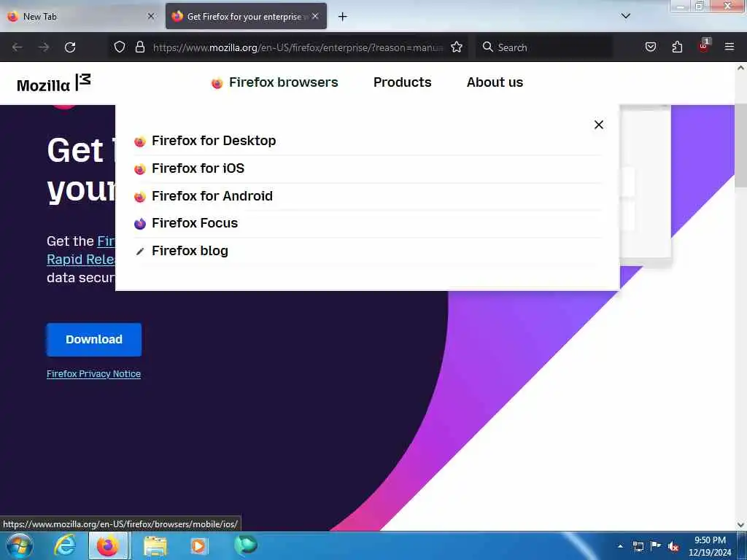This screenshot has width=747, height=560.
Task: Open the Firefox blog entry
Action: (x=190, y=251)
